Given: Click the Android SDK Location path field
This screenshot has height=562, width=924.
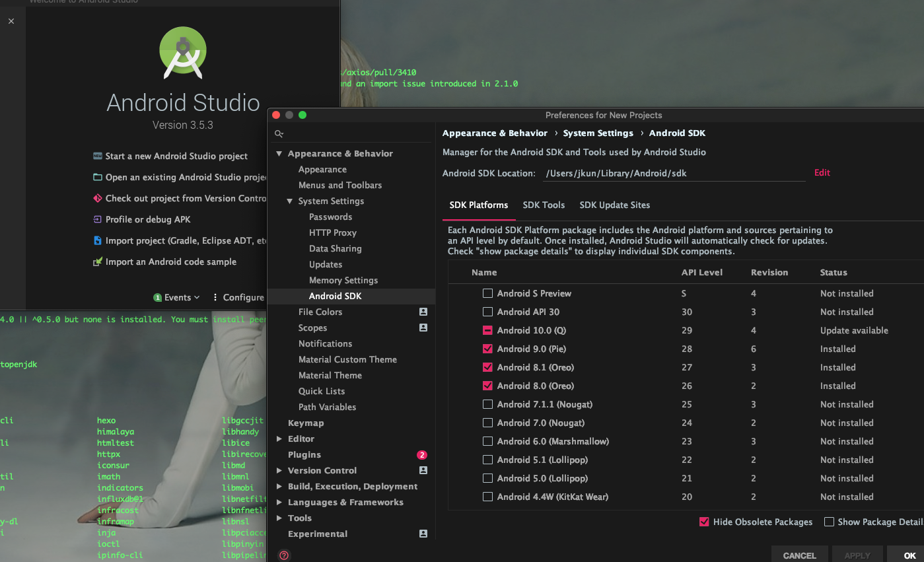Looking at the screenshot, I should 674,173.
